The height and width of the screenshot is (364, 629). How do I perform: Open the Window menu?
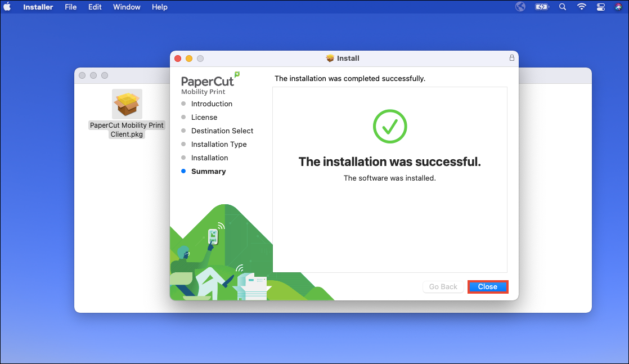127,7
